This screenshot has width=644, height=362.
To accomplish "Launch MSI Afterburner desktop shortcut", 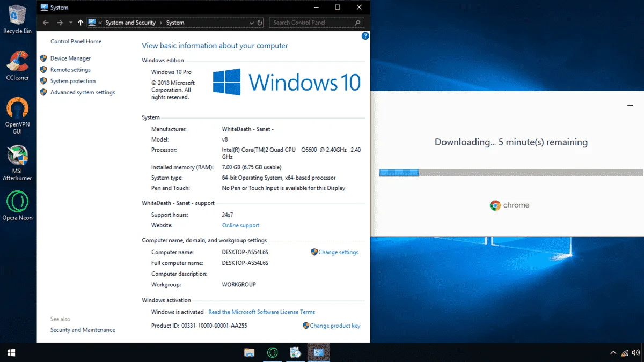I will tap(17, 163).
